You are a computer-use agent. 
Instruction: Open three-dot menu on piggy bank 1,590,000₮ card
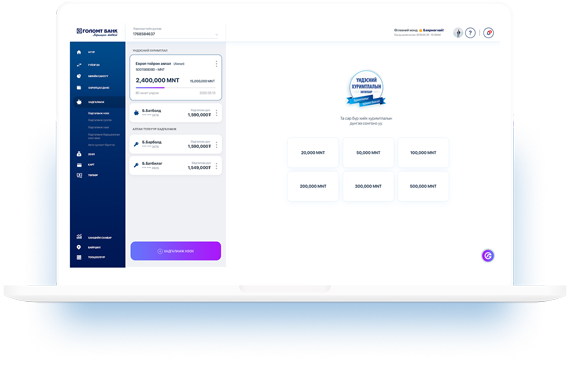pyautogui.click(x=216, y=113)
